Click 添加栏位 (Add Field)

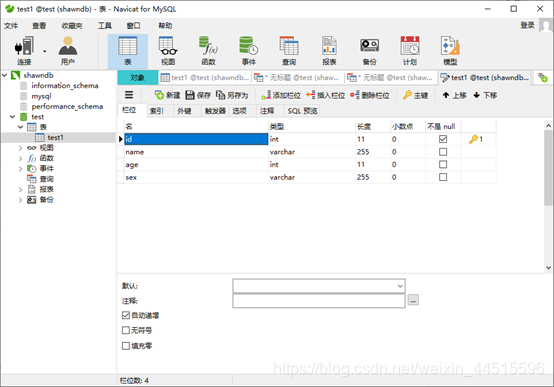click(281, 95)
